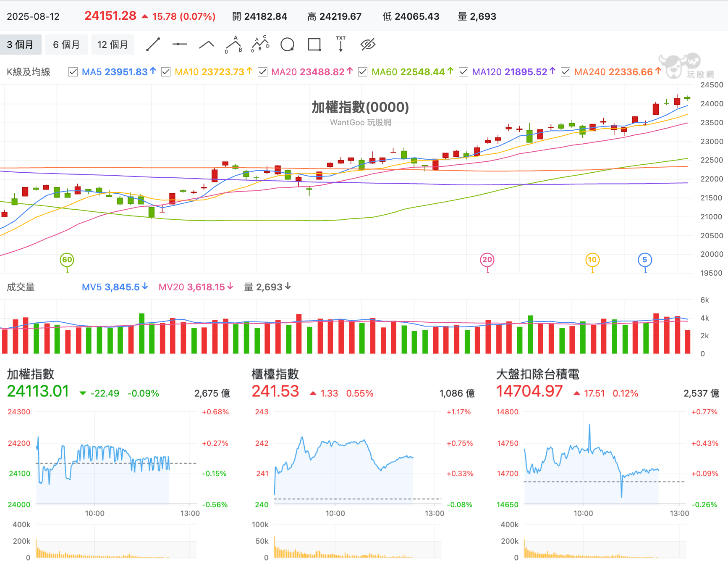Switch to the 12 個月 range tab
This screenshot has height=566, width=728.
point(113,45)
